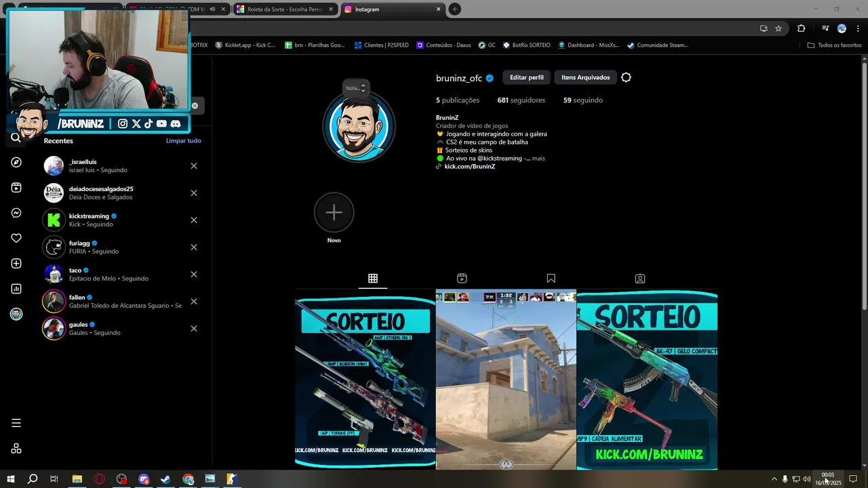Click Limpar tudo to clear recents

tap(184, 140)
